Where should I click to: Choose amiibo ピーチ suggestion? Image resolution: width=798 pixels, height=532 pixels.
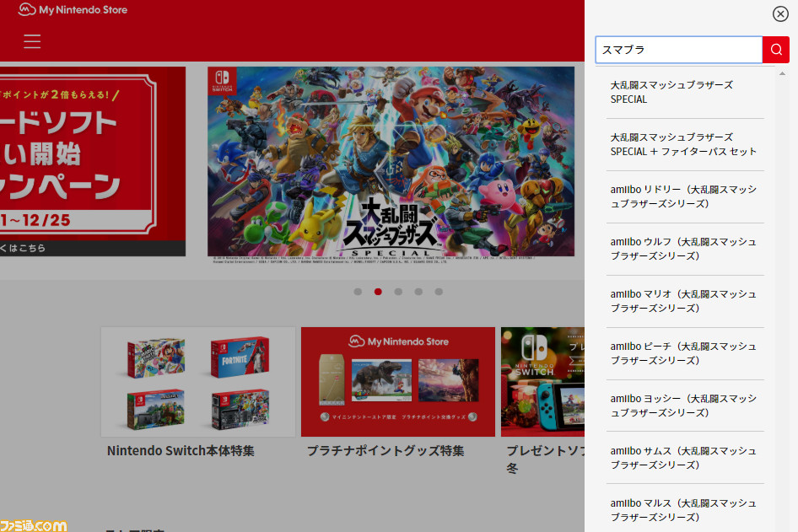684,353
